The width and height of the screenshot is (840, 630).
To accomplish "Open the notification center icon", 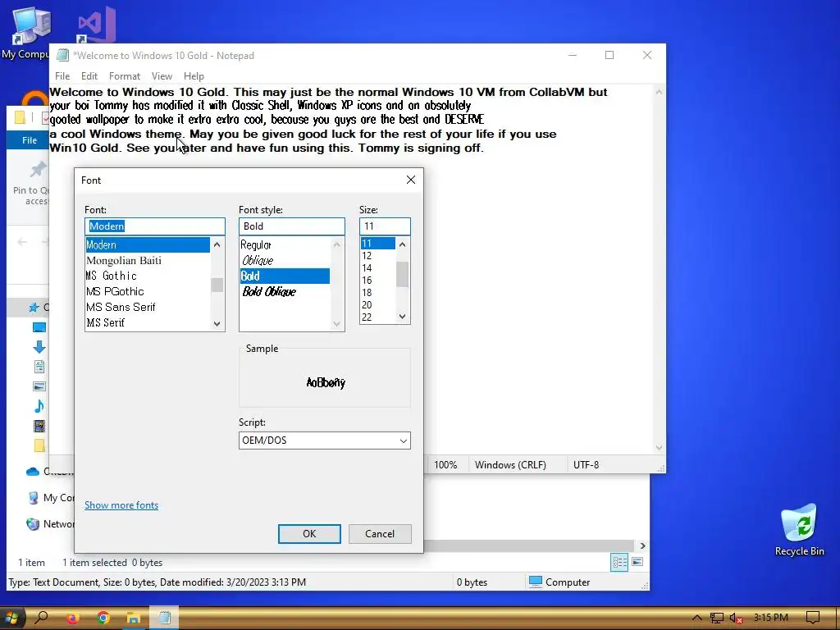I will tap(813, 619).
